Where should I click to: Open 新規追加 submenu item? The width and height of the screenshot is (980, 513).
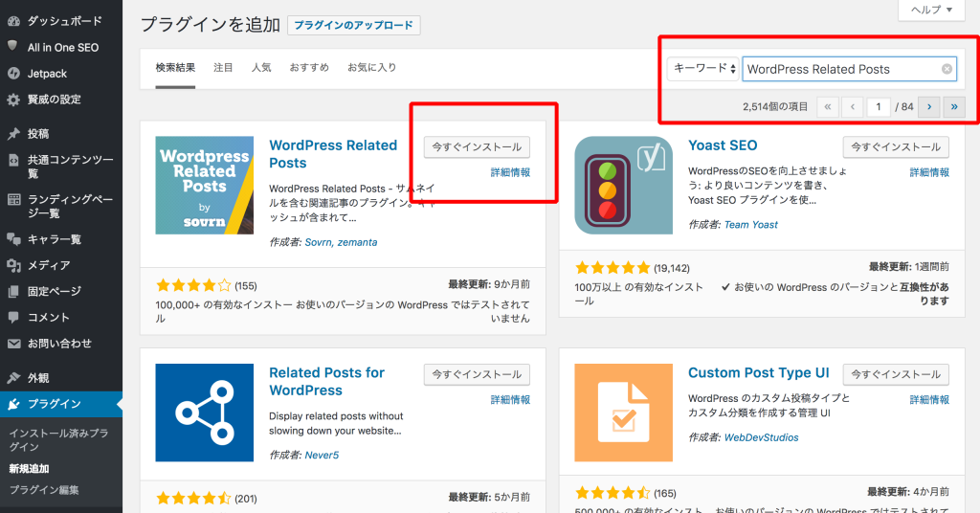tap(29, 469)
